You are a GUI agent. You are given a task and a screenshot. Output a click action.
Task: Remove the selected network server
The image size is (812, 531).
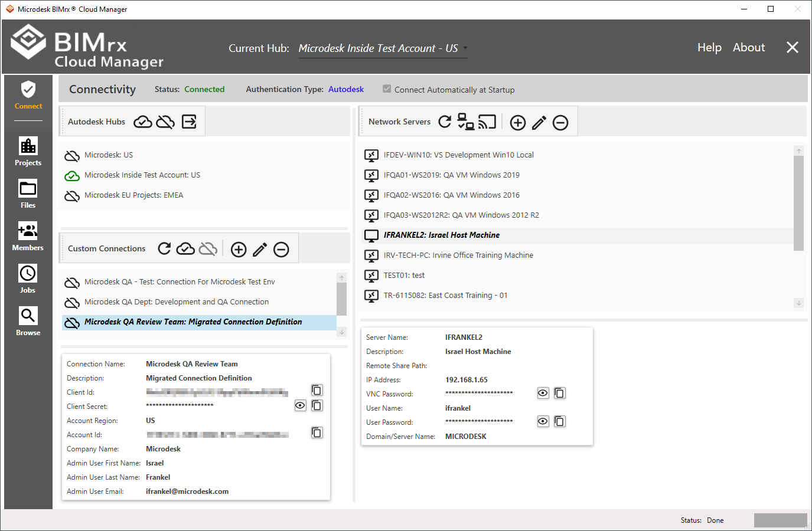tap(560, 123)
